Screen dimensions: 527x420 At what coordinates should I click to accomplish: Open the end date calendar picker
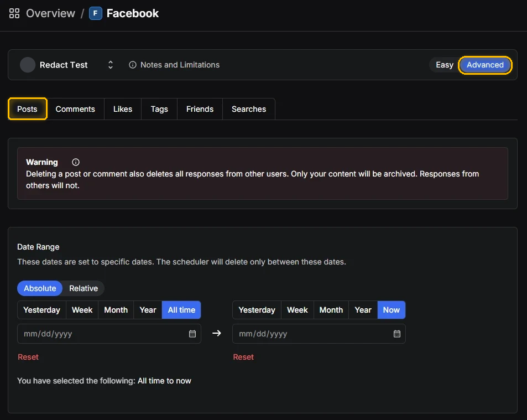point(397,334)
